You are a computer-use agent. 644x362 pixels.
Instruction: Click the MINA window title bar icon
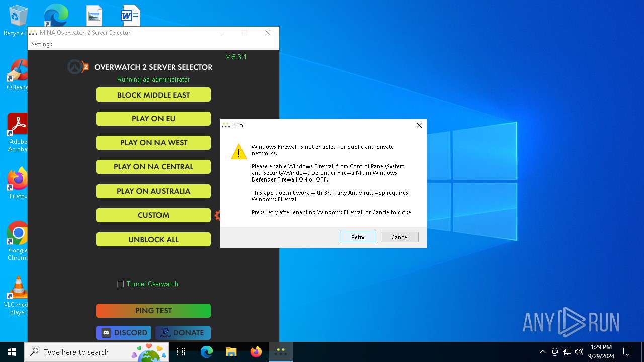(x=34, y=33)
